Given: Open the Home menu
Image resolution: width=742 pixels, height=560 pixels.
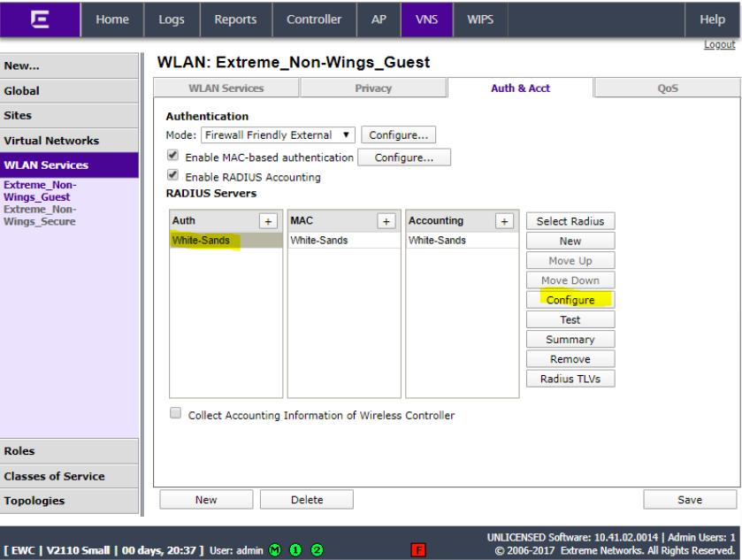Looking at the screenshot, I should (112, 19).
